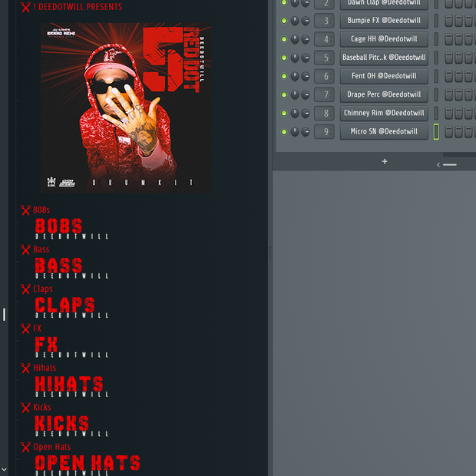Click the Fent OH volume knob

coord(306,76)
